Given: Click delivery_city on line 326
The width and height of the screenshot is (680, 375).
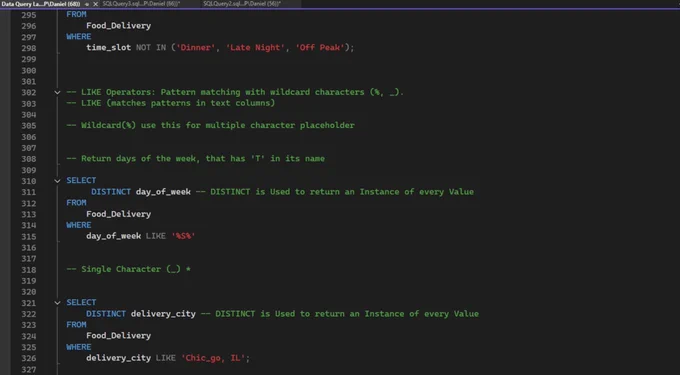Looking at the screenshot, I should pos(118,358).
